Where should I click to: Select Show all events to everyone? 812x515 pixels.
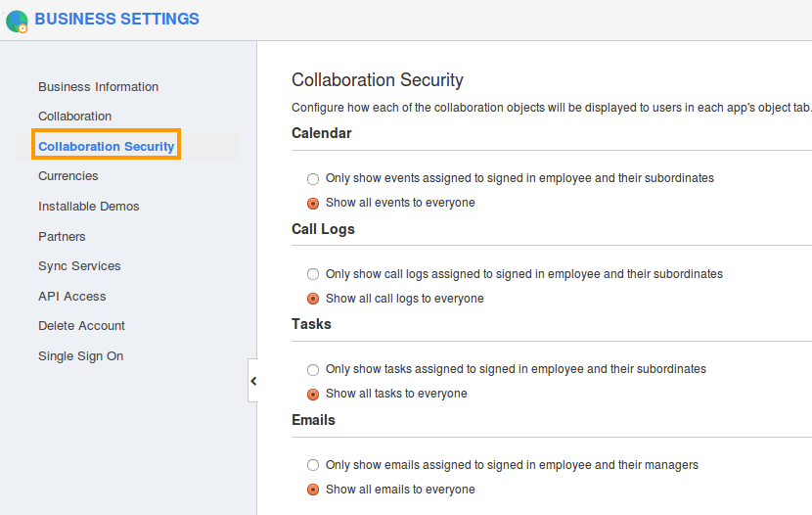[x=313, y=204]
